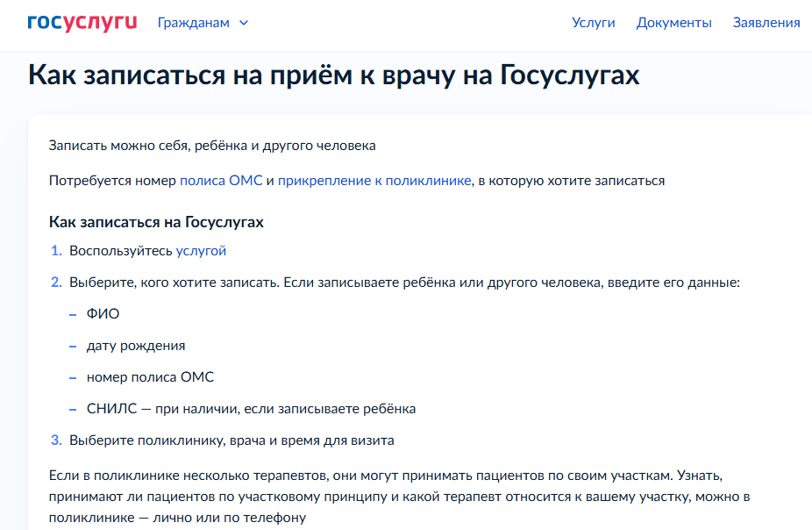Viewport: 812px width, 530px height.
Task: Go to Услуги in the top navigation
Action: coord(593,23)
